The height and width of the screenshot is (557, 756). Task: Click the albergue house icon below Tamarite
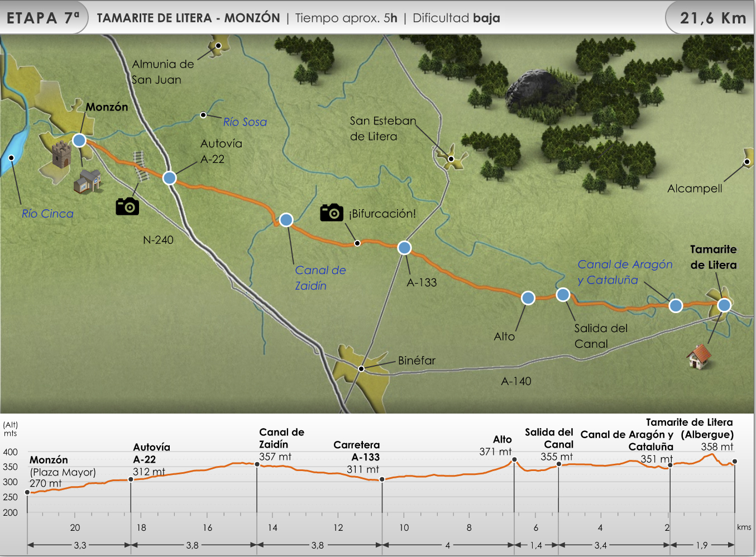pos(698,356)
